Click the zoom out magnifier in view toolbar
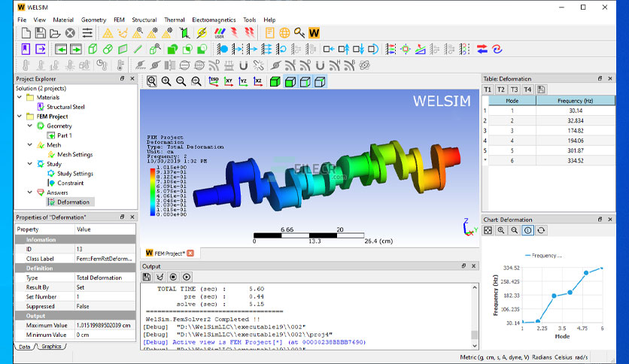The image size is (629, 364). pos(181,81)
